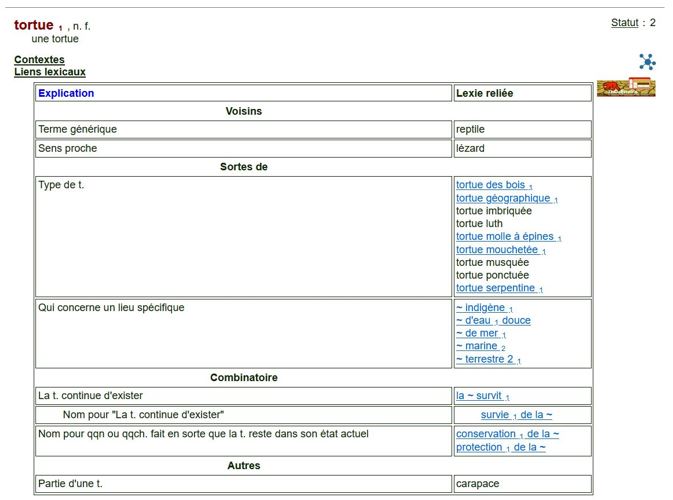Go to the 'tortue serpentine' entry

(498, 289)
